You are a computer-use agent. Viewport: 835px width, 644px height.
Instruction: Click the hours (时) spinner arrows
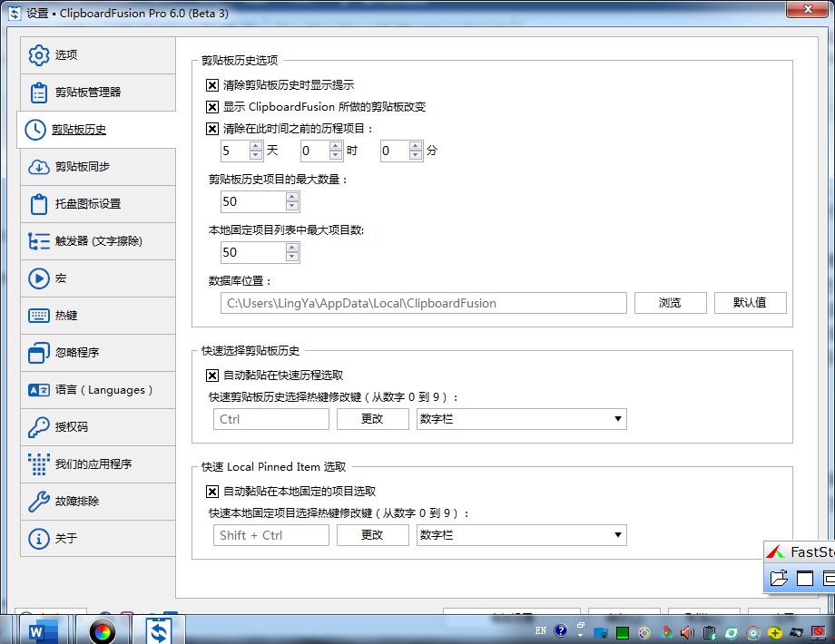pyautogui.click(x=336, y=151)
